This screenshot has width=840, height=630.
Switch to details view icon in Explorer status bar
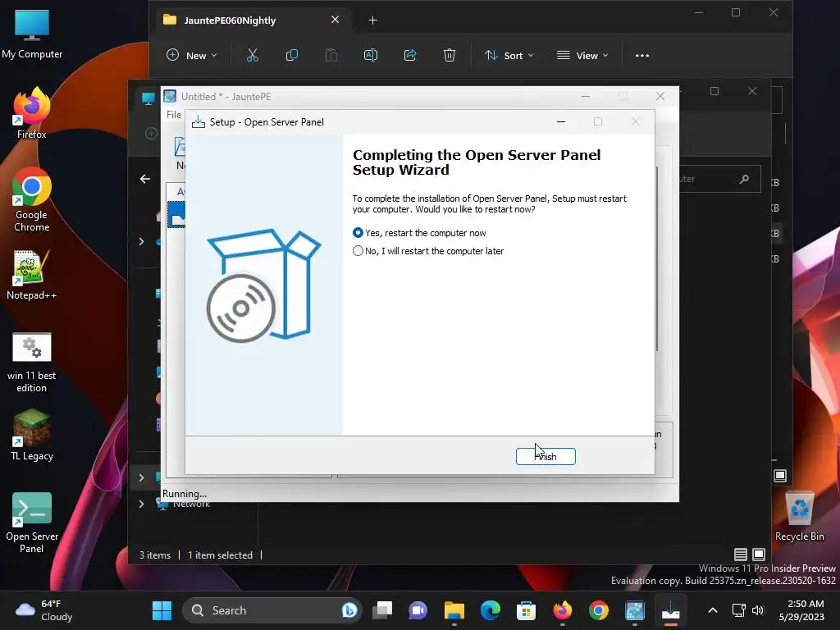tap(741, 555)
